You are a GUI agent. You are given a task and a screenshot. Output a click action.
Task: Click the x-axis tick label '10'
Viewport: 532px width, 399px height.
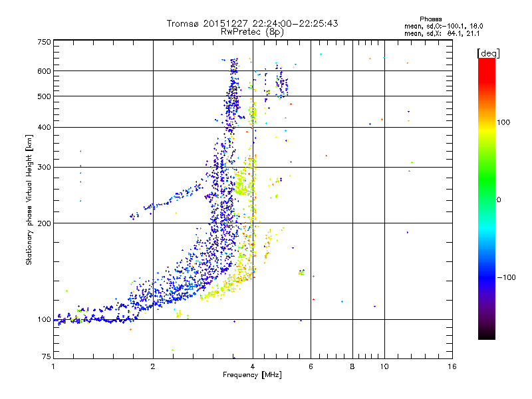384,366
